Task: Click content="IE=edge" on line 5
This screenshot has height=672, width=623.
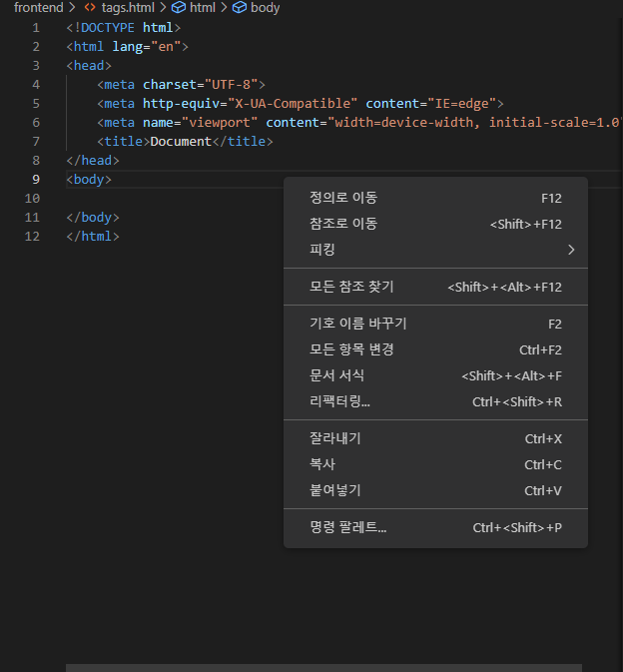Action: coord(431,104)
